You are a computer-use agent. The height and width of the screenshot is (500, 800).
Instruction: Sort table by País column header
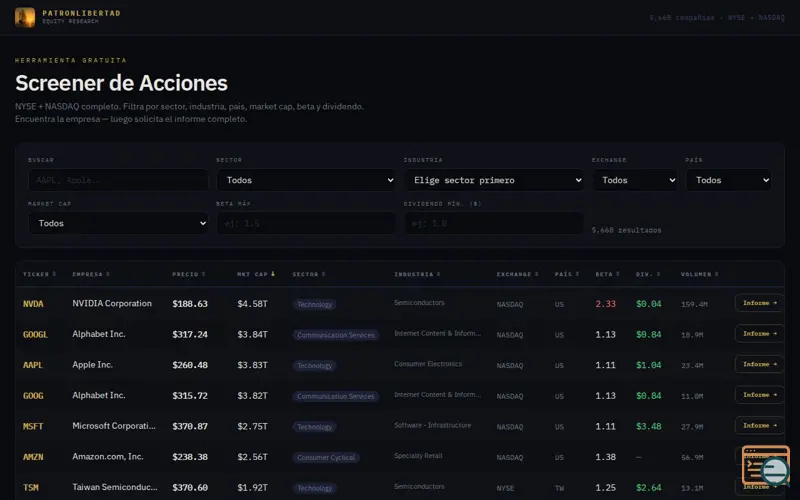point(567,274)
